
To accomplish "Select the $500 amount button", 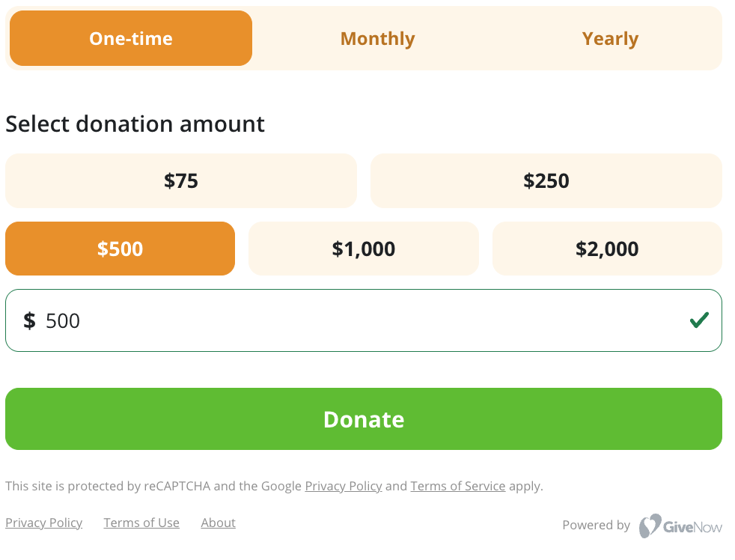I will [x=120, y=249].
